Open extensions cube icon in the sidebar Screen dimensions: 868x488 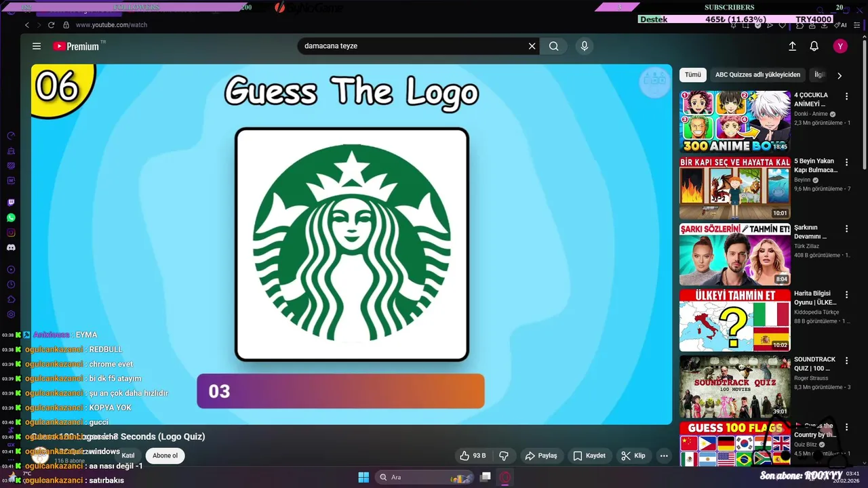11,300
